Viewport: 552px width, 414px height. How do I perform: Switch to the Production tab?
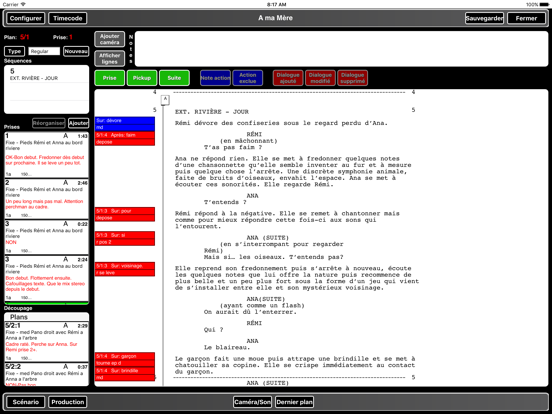[68, 402]
